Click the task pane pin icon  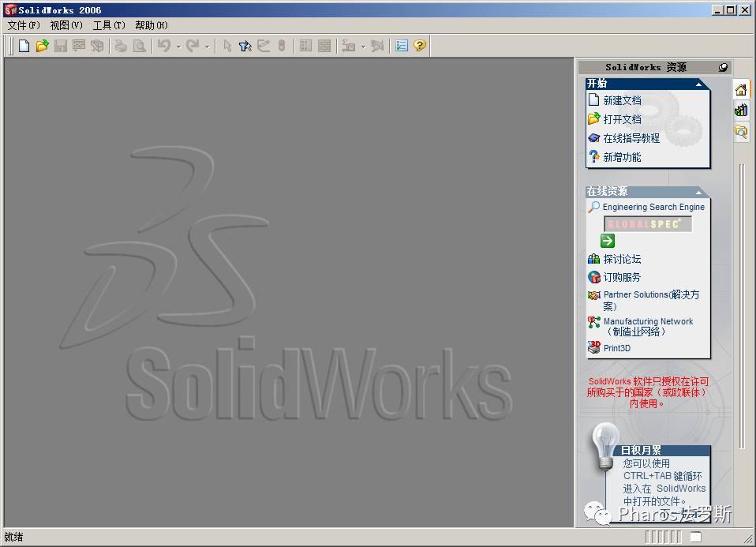pyautogui.click(x=723, y=68)
